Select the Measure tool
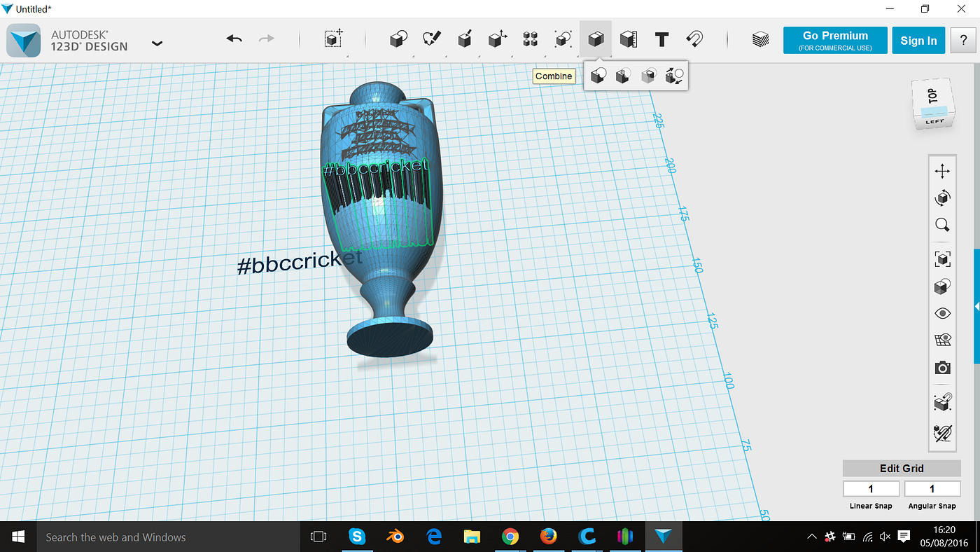The width and height of the screenshot is (980, 552). pos(629,39)
